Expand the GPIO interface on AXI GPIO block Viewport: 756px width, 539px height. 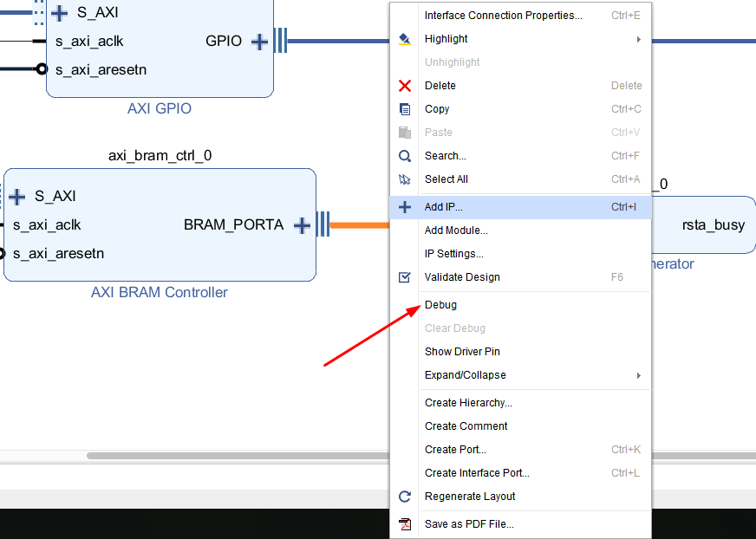coord(258,40)
